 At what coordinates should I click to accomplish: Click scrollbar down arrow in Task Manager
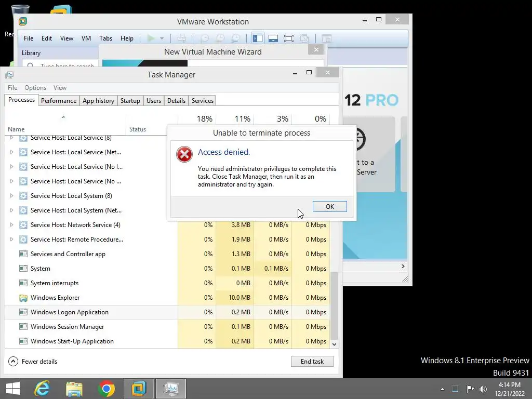(x=334, y=344)
